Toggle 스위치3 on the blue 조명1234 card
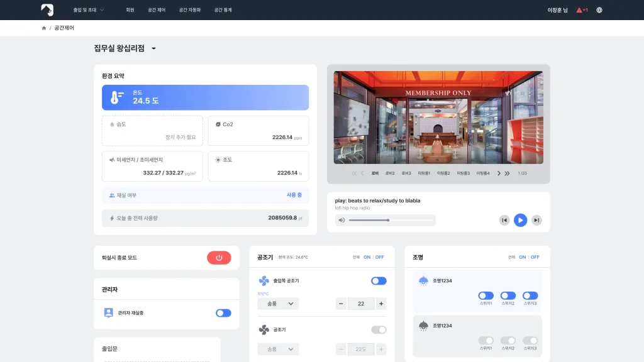Viewport: 644px width, 362px height. (530, 295)
